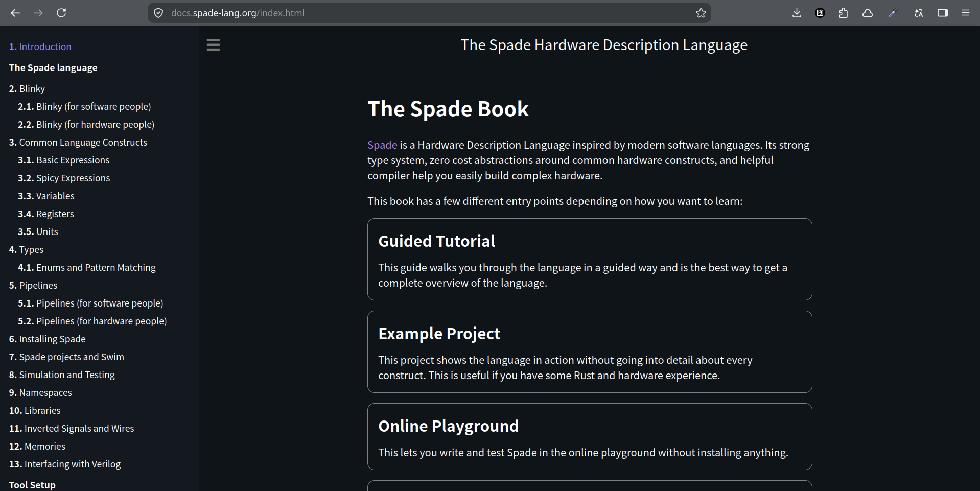980x491 pixels.
Task: Open the Spade link in intro paragraph
Action: click(x=382, y=145)
